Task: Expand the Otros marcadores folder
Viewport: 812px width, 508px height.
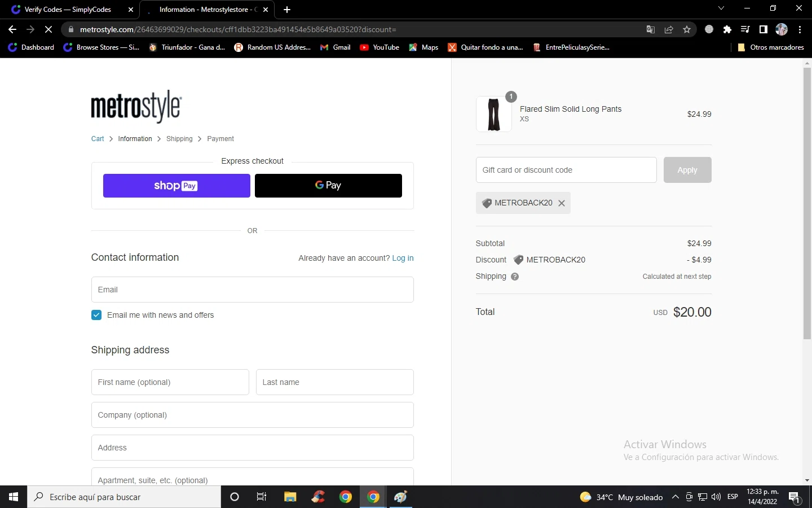Action: tap(771, 47)
